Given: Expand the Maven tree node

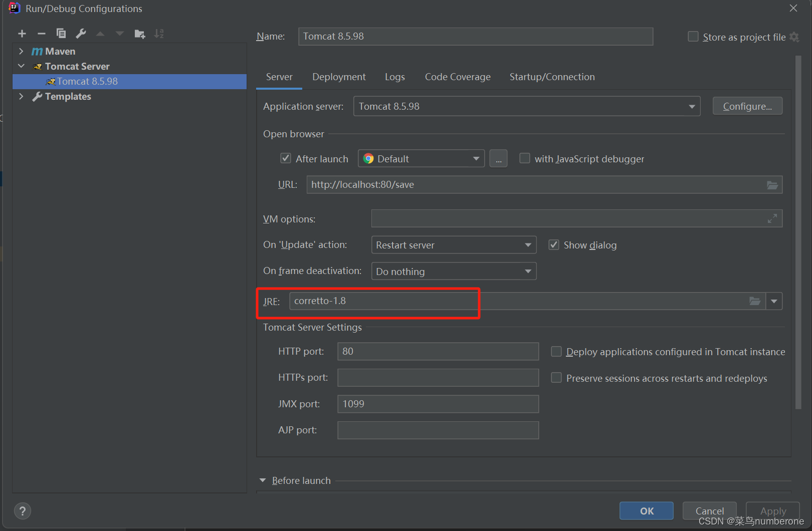Looking at the screenshot, I should 21,51.
